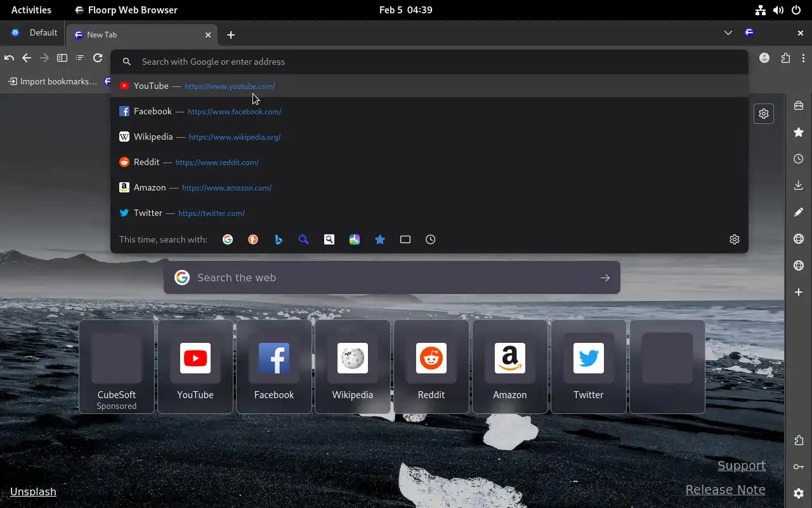Click the Floorp icon in title bar
Image resolution: width=812 pixels, height=508 pixels.
tap(749, 32)
